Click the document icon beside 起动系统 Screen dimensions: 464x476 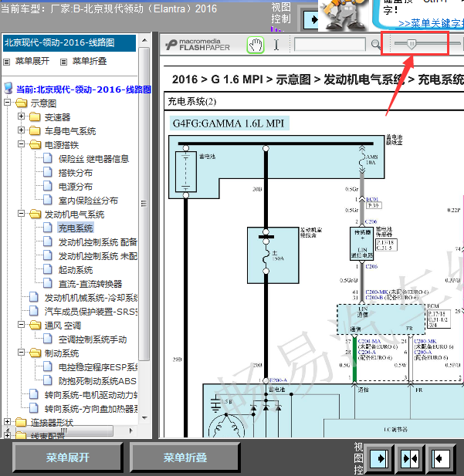[48, 269]
